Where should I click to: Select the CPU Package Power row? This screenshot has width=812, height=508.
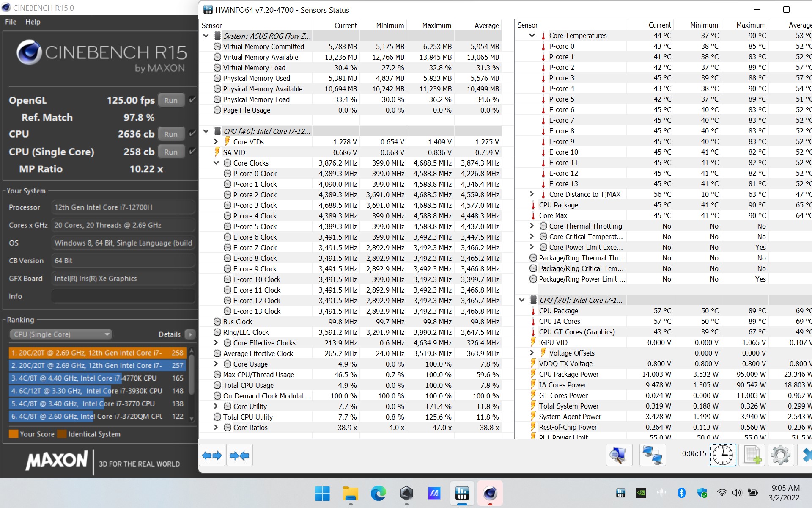(664, 374)
